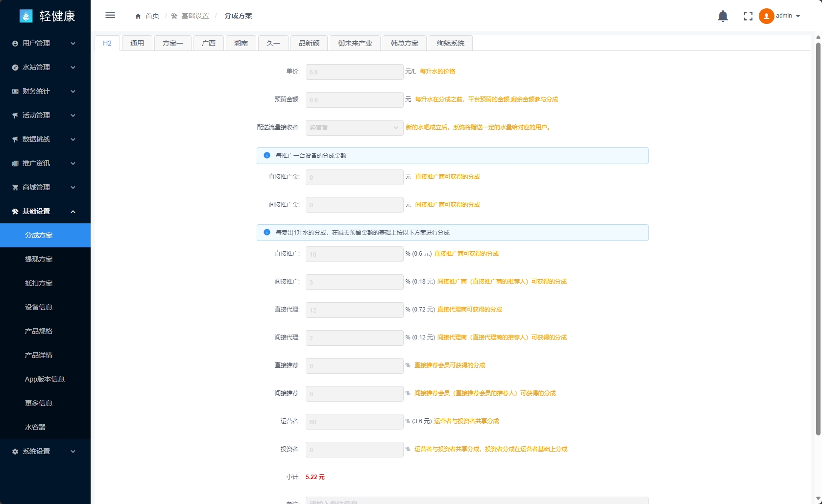
Task: Expand the 用户管理 menu chevron
Action: 73,44
